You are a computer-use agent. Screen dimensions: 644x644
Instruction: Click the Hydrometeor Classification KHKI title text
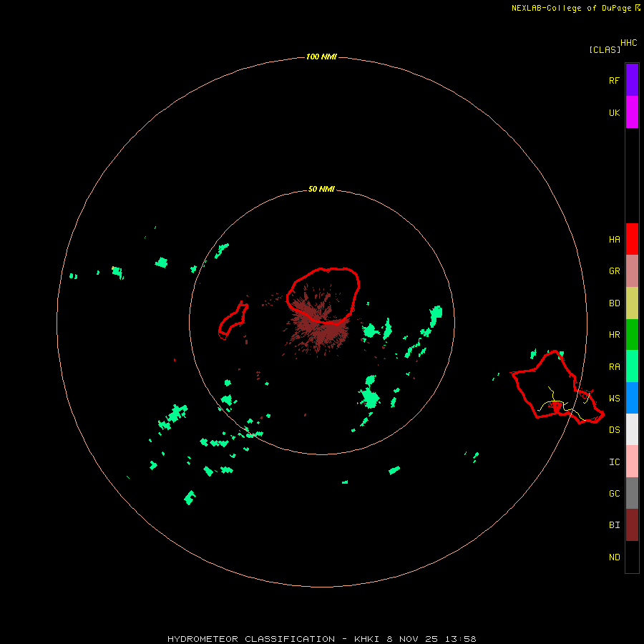[x=321, y=639]
